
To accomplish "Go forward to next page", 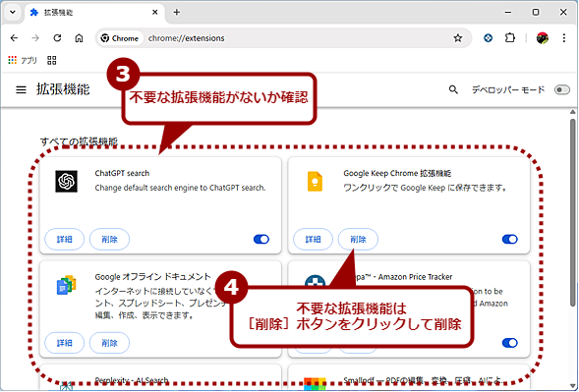I will tap(35, 38).
